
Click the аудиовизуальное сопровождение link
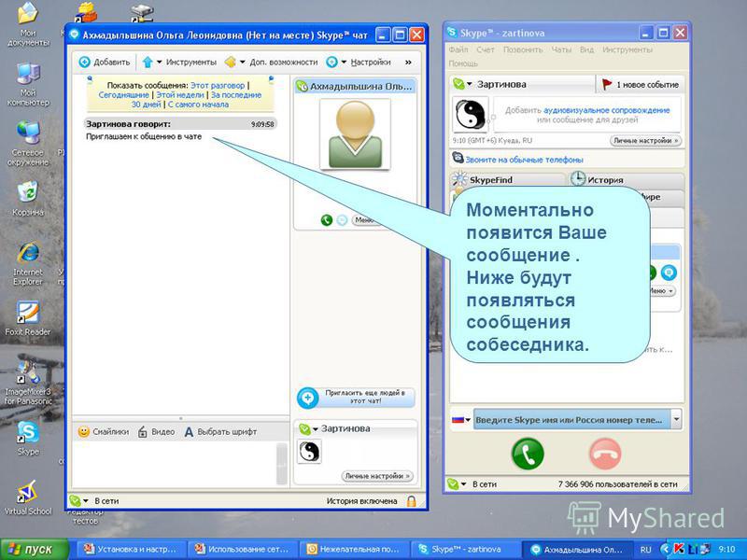pyautogui.click(x=606, y=110)
